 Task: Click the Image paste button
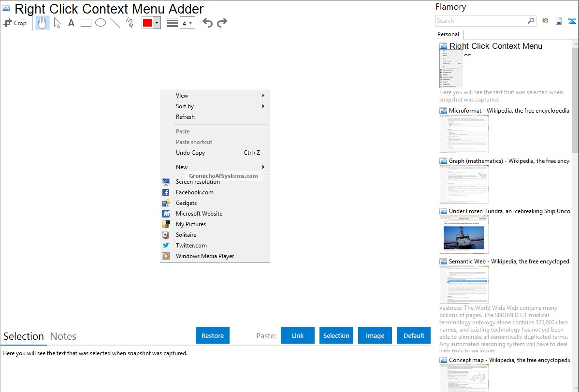click(x=375, y=335)
